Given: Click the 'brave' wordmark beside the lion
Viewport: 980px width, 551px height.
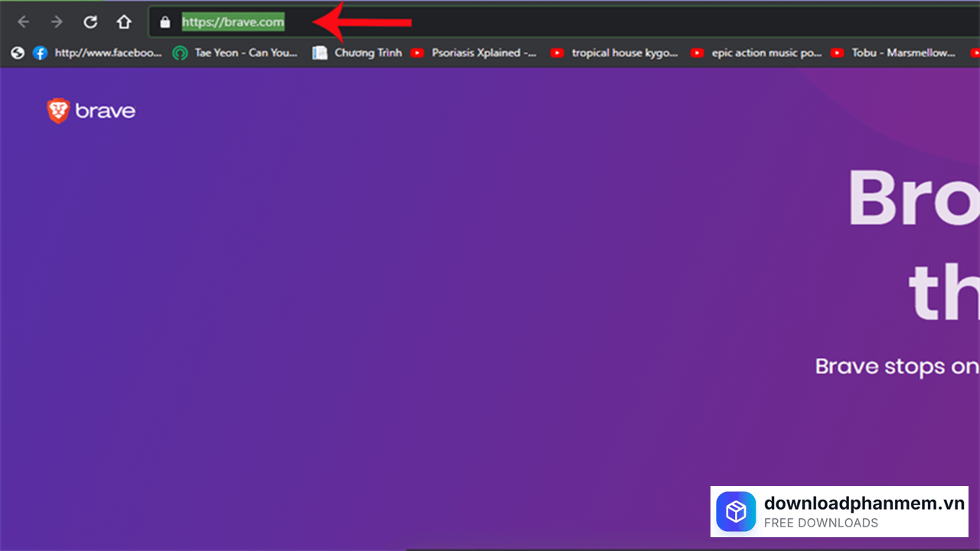Looking at the screenshot, I should (106, 112).
